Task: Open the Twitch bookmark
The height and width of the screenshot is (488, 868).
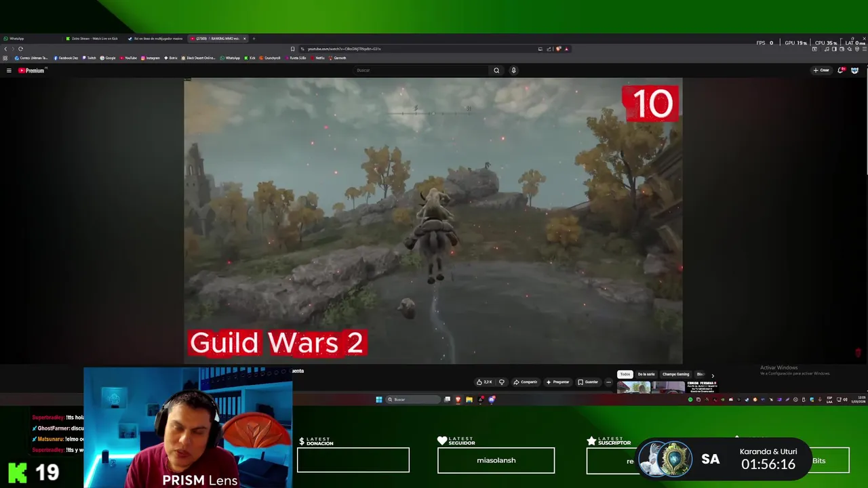Action: pos(89,58)
